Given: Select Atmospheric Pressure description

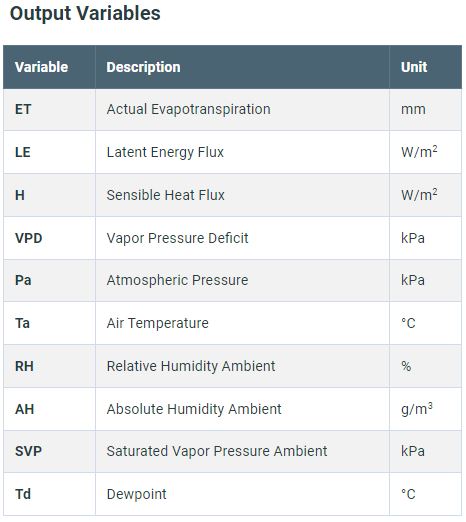Looking at the screenshot, I should click(x=177, y=280).
